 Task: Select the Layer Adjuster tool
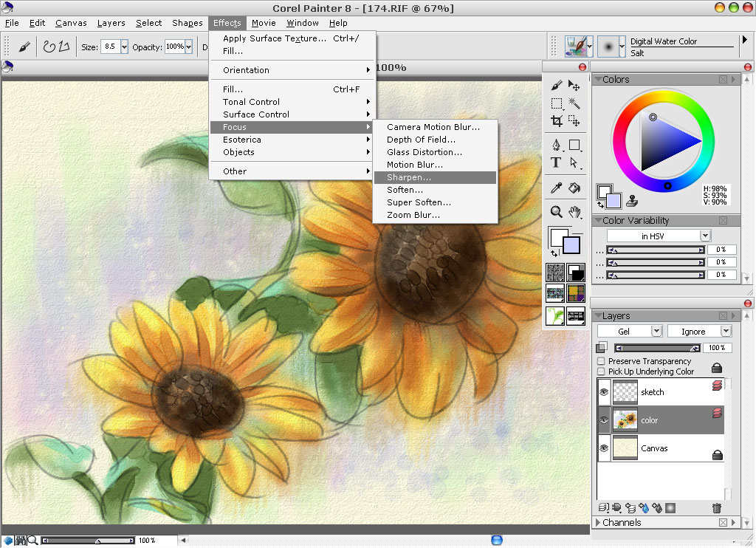574,86
